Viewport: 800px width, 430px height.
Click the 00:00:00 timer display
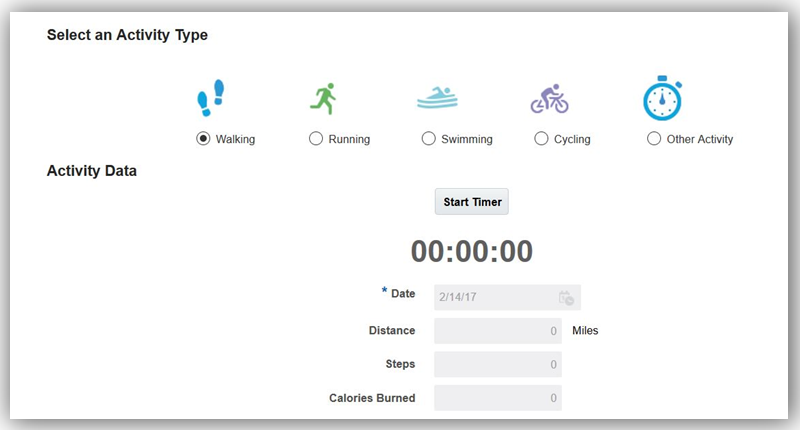pos(472,252)
